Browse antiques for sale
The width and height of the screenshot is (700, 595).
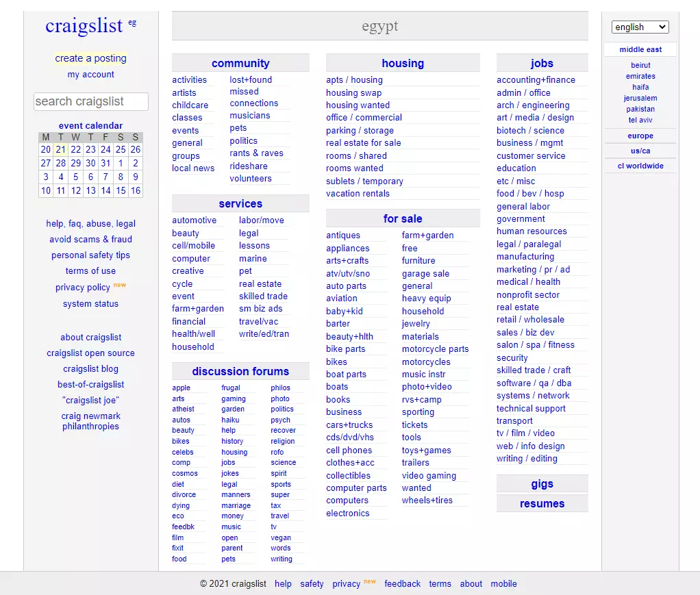click(x=343, y=236)
